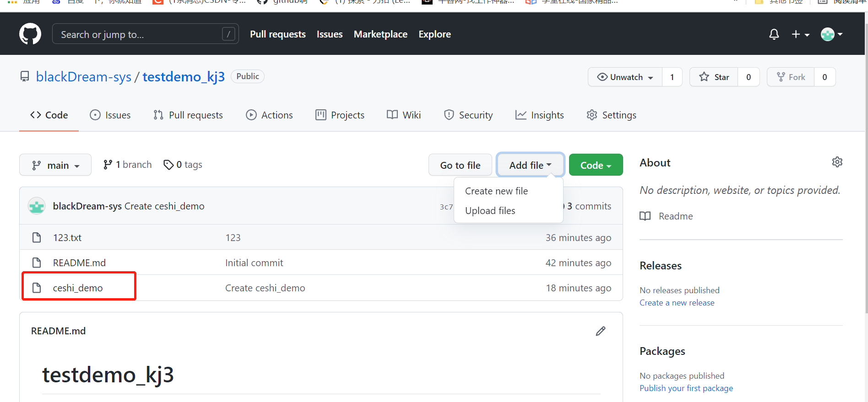Switch to the Code tab

click(49, 115)
